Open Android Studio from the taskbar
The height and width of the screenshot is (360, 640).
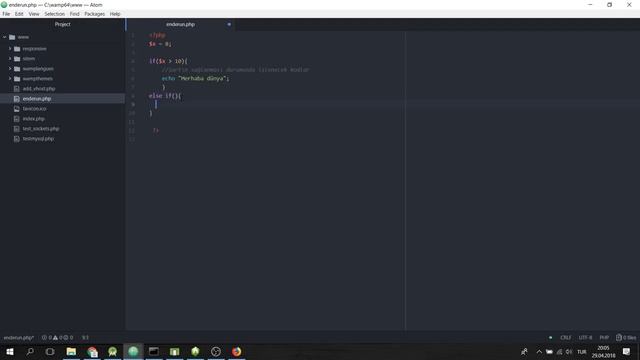tap(113, 351)
